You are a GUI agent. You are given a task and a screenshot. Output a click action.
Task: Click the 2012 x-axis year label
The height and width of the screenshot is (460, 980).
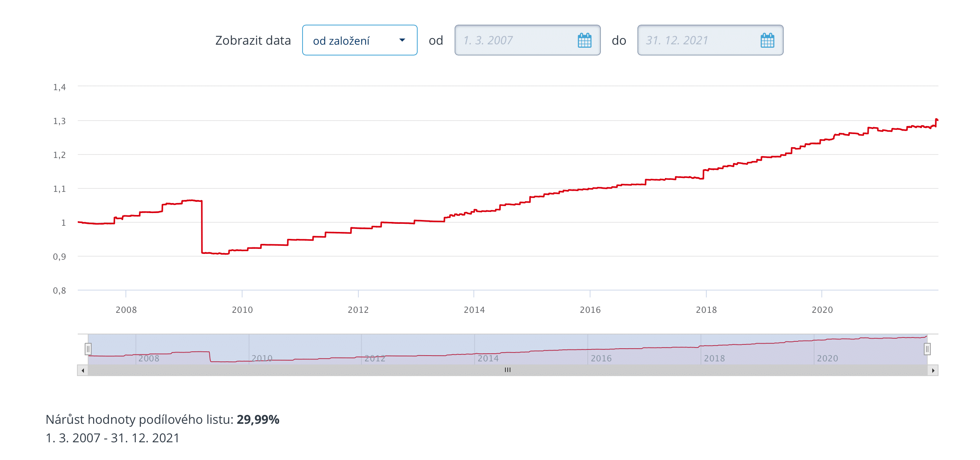(358, 310)
